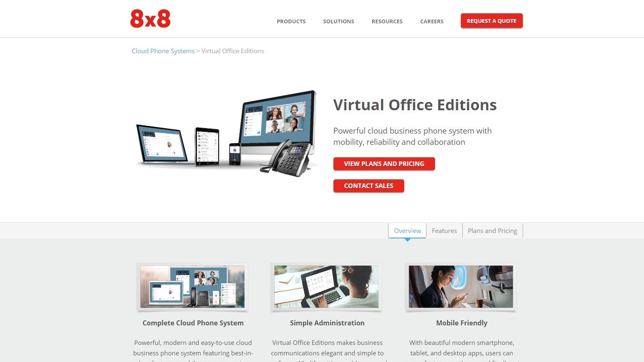Screen dimensions: 644x362
Task: Click the Virtual Office Editions title
Action: coord(415,105)
